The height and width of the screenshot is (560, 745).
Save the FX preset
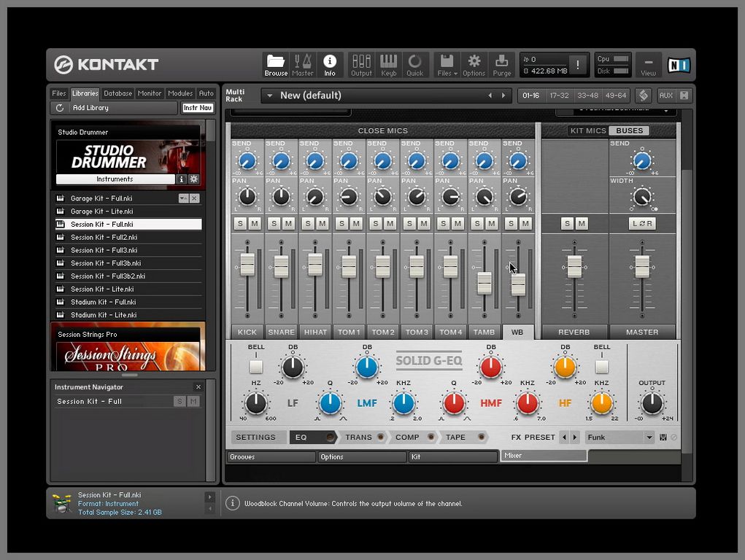[x=663, y=437]
